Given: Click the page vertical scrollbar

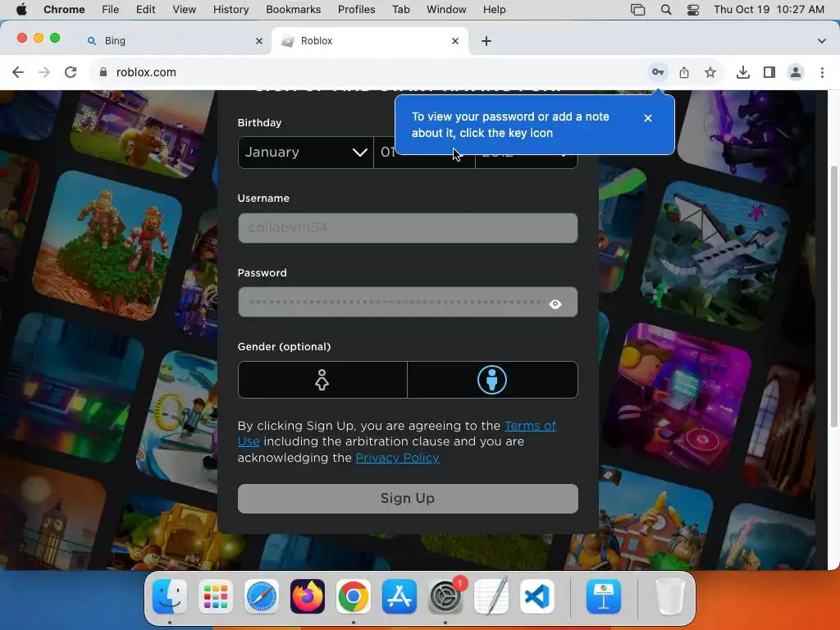Looking at the screenshot, I should click(833, 296).
